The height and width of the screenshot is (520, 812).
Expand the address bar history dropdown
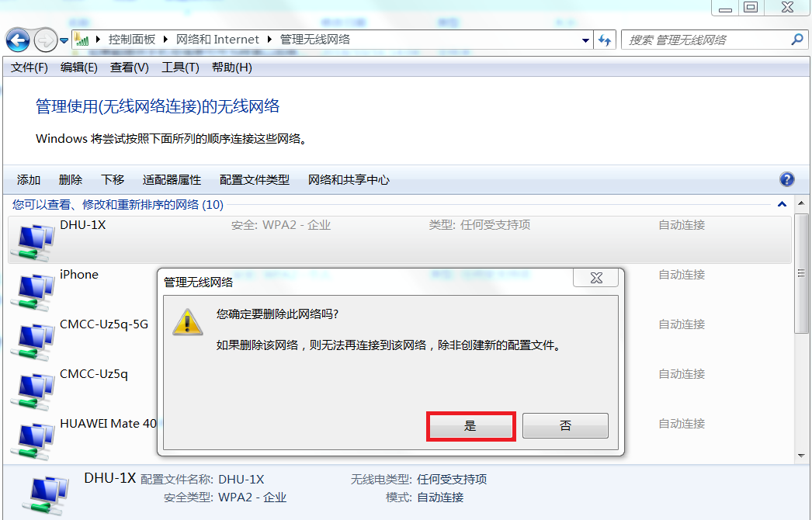point(585,40)
